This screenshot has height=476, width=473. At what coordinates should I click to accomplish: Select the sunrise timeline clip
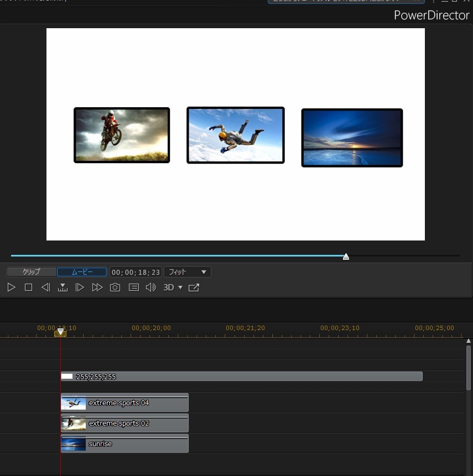(124, 443)
